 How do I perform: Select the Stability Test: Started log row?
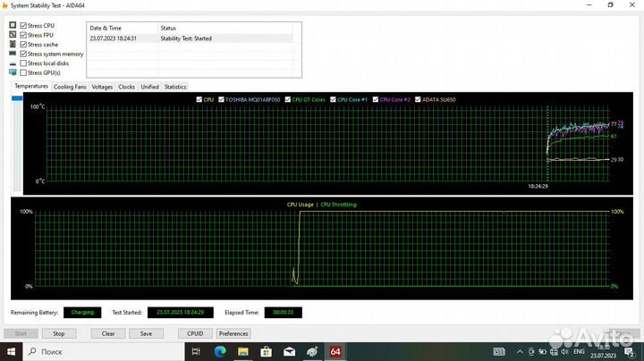[x=191, y=38]
